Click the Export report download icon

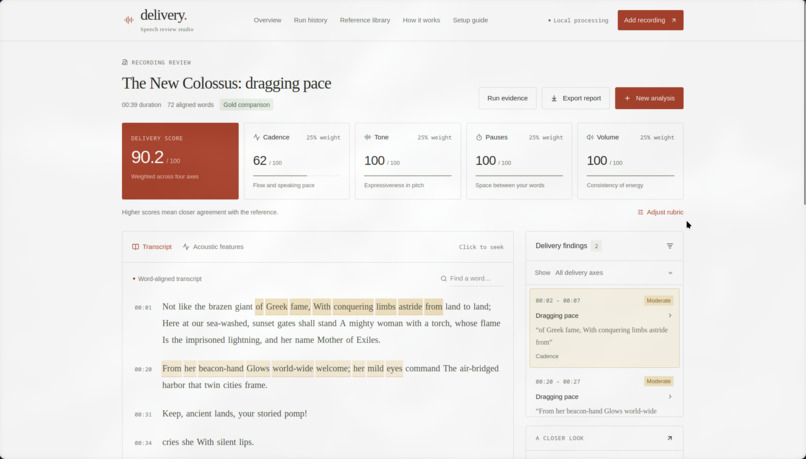(554, 98)
